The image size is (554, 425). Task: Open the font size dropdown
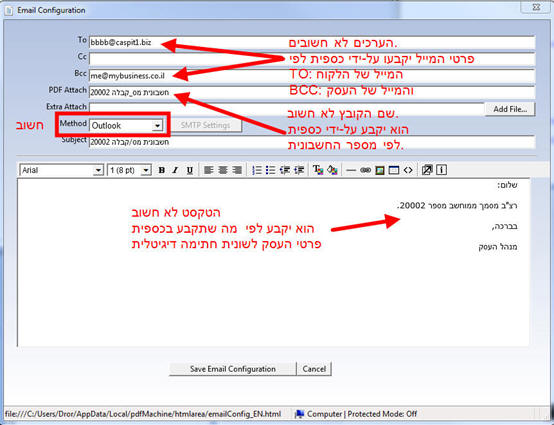coord(129,170)
